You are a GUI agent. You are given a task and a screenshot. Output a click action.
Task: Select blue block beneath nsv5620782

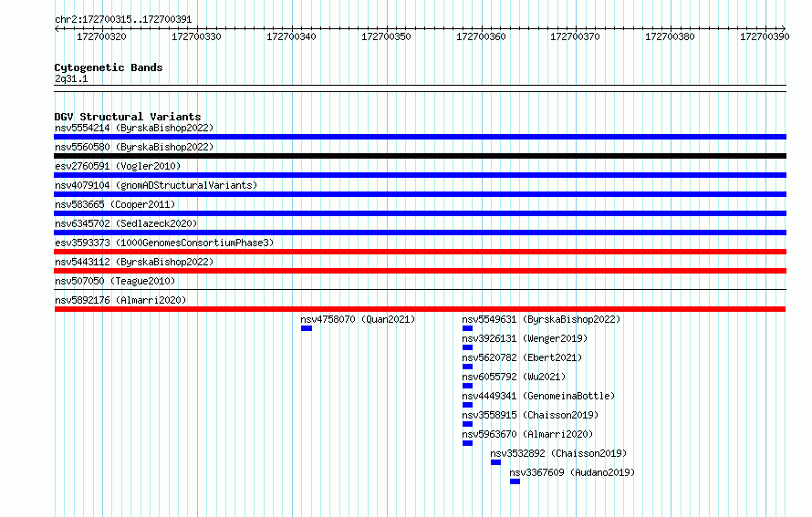pos(467,367)
